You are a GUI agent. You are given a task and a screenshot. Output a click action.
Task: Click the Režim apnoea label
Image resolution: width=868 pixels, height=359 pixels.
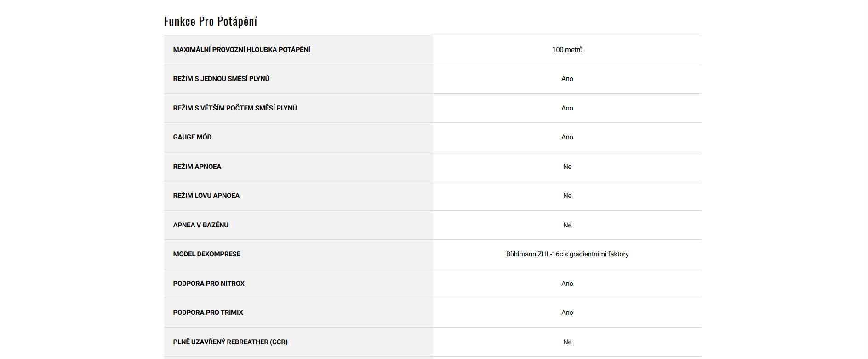pyautogui.click(x=197, y=167)
